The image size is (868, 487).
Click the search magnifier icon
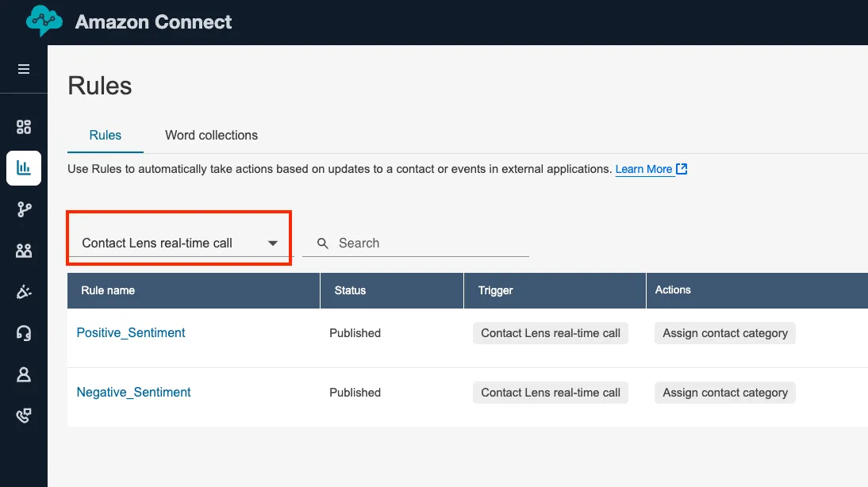[x=323, y=243]
